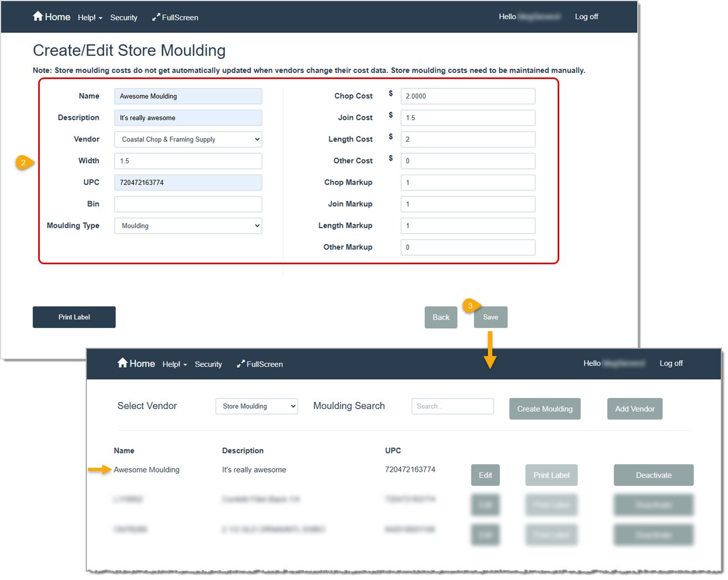
Task: Select the Security menu item
Action: (123, 17)
